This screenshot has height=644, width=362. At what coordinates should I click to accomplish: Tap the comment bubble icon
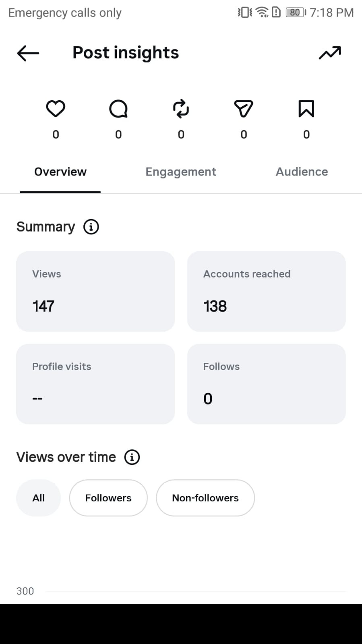pos(118,109)
